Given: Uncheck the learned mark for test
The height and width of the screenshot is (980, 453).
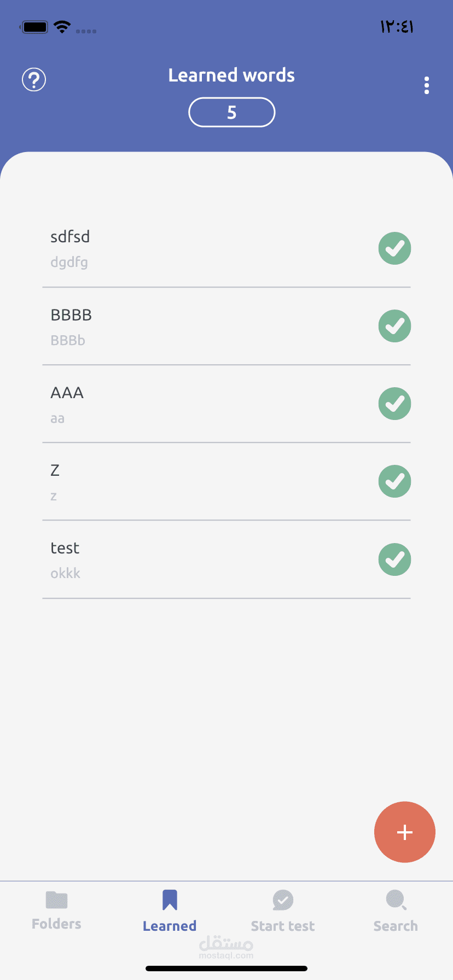Looking at the screenshot, I should [394, 559].
